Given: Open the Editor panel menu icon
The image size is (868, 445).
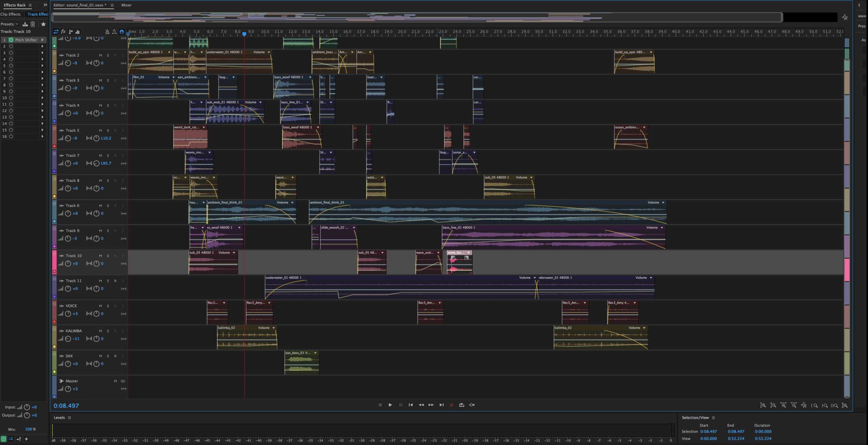Looking at the screenshot, I should pos(112,5).
